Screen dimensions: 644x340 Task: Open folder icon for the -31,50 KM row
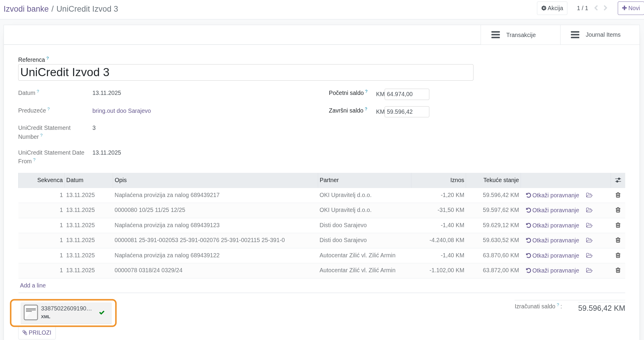tap(589, 210)
